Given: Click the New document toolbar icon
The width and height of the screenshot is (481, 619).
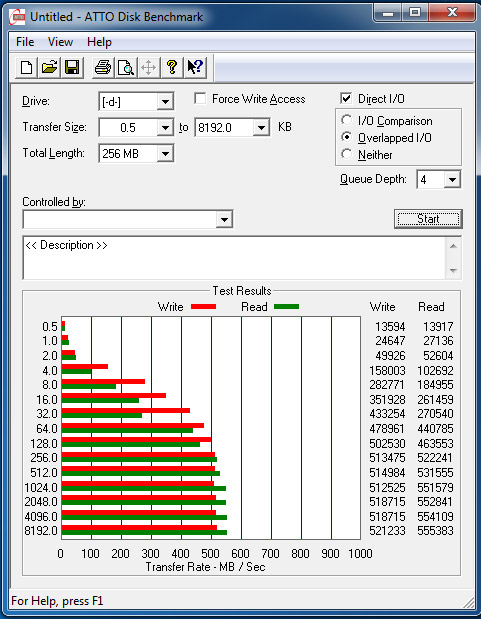Looking at the screenshot, I should 26,67.
